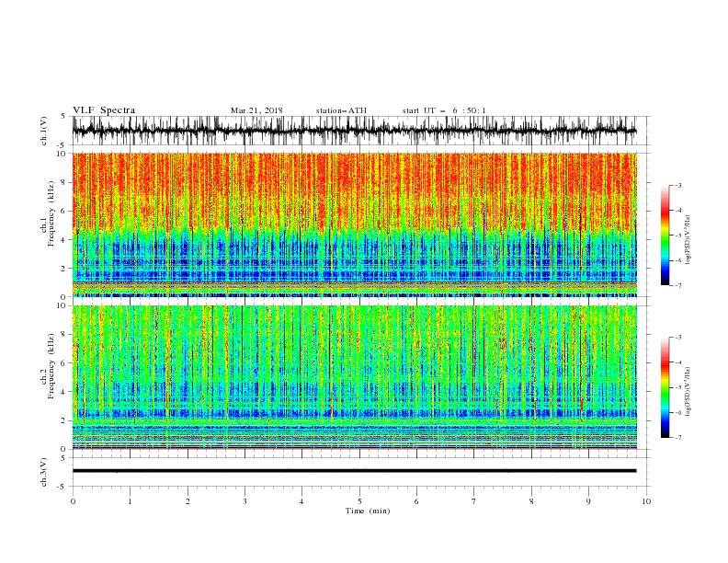
Task: Click the ch.2 spectrogram color bar
Action: point(665,387)
